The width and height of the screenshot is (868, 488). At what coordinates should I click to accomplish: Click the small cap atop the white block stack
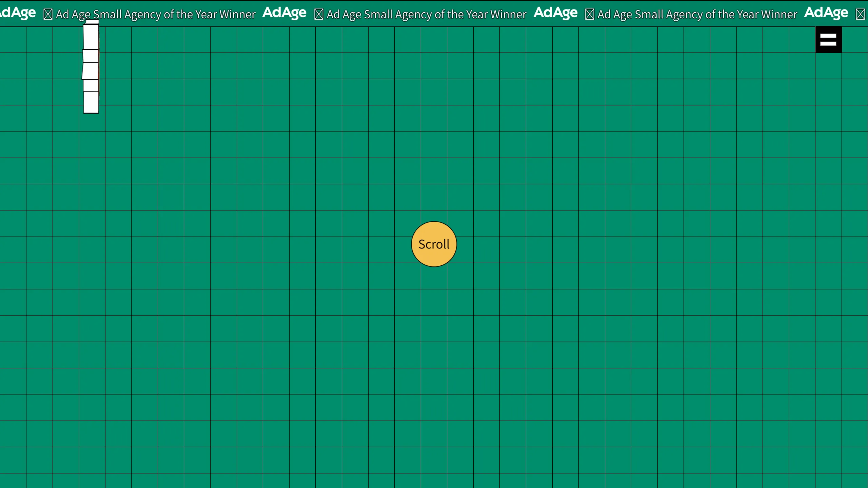click(x=92, y=22)
